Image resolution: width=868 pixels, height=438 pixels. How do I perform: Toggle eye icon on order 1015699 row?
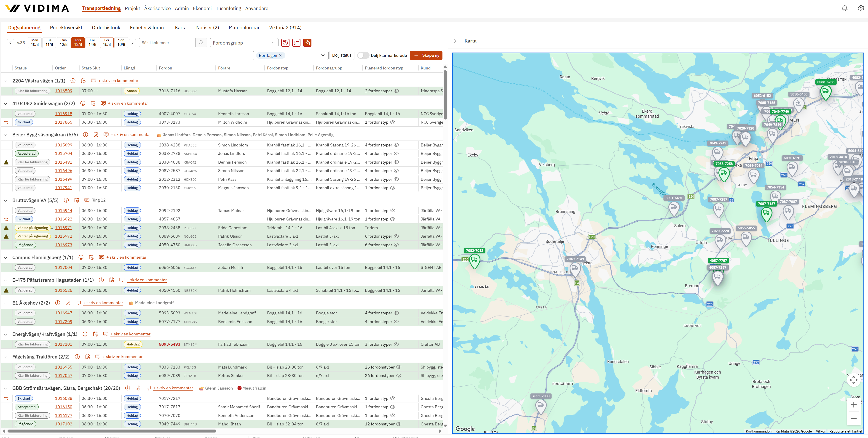pos(396,145)
